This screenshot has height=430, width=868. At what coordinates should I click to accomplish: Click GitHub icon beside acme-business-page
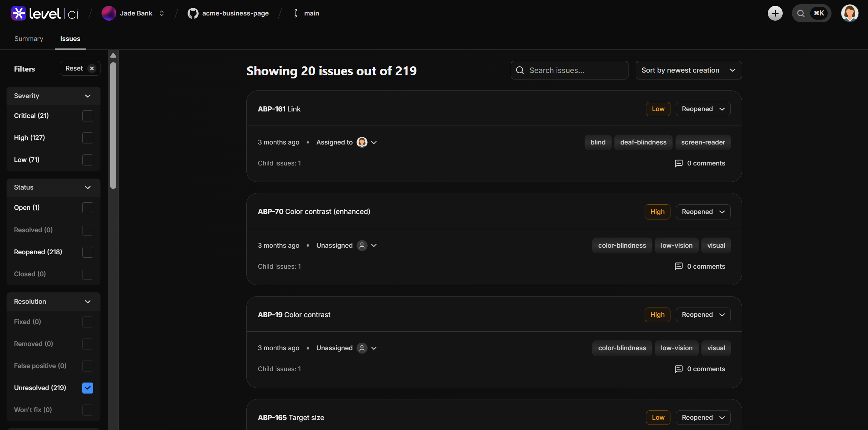click(x=193, y=13)
